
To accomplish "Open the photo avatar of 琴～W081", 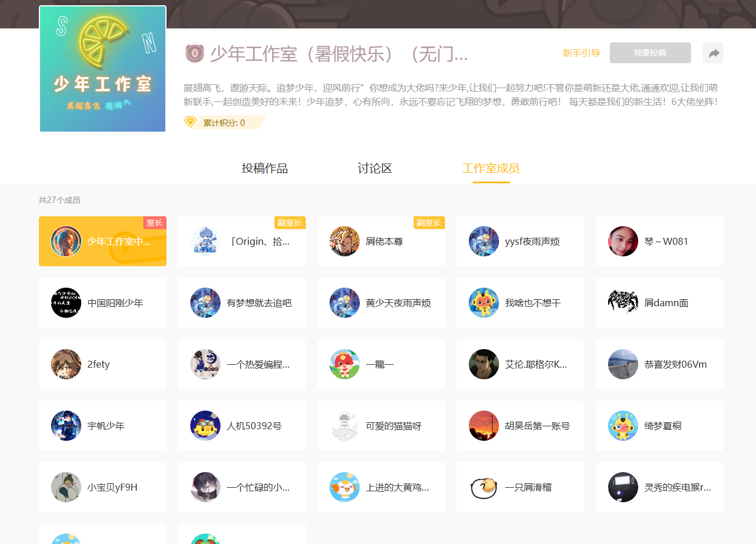I will tap(623, 241).
